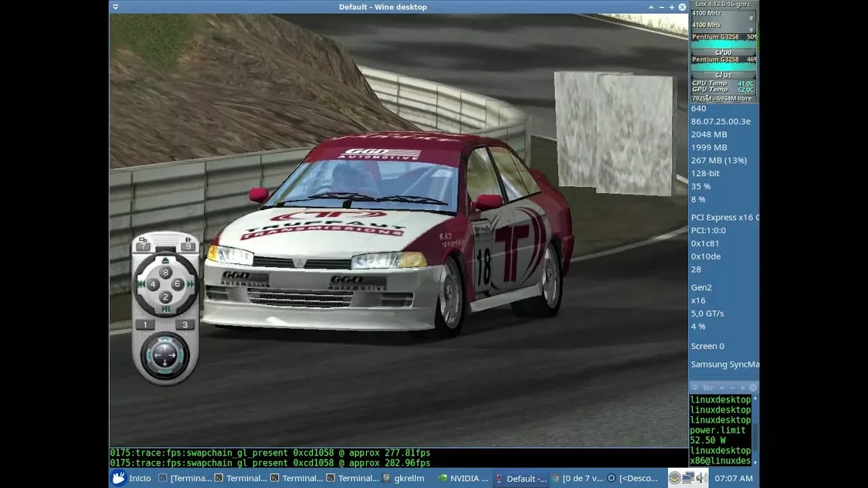Open the Wine desktop window menu arrow

(x=115, y=7)
